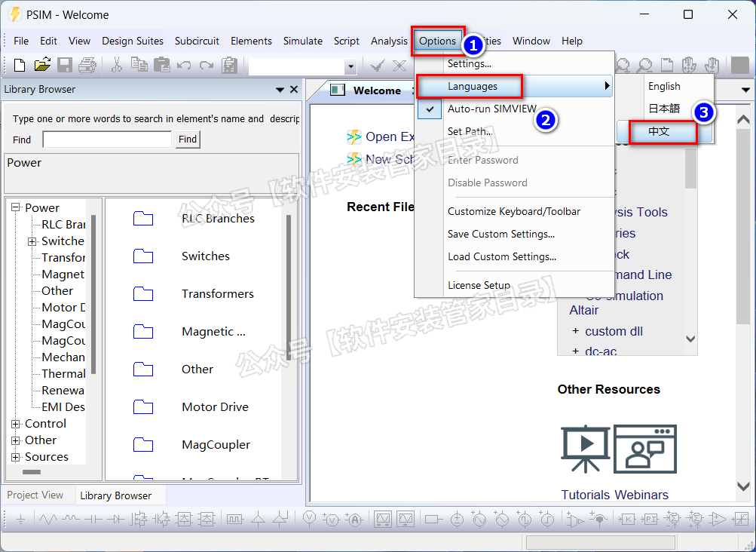Click the Cut scissors icon
The image size is (756, 552).
[116, 65]
